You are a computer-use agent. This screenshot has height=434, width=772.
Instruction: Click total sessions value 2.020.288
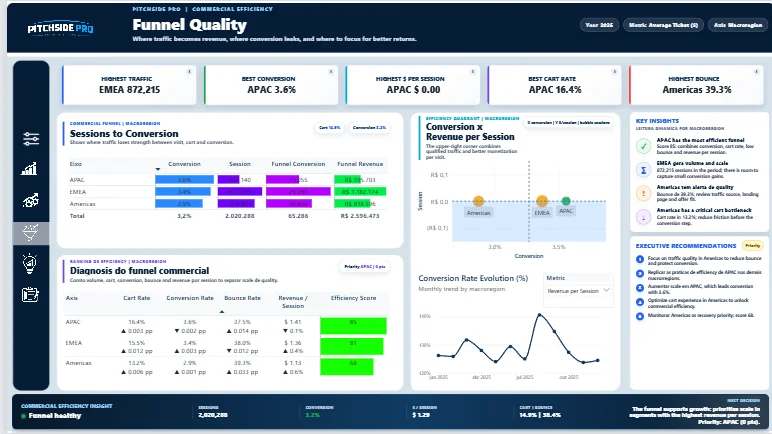[x=240, y=216]
